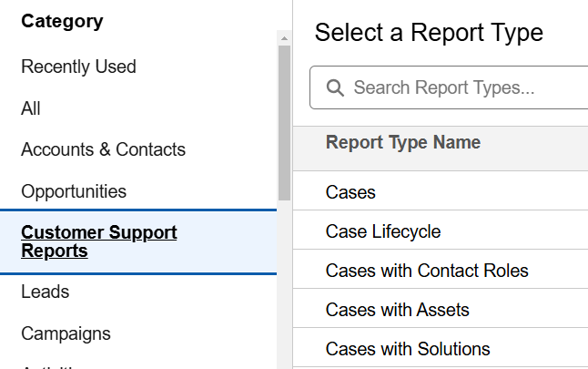
Task: Go to the Campaigns category
Action: 66,333
